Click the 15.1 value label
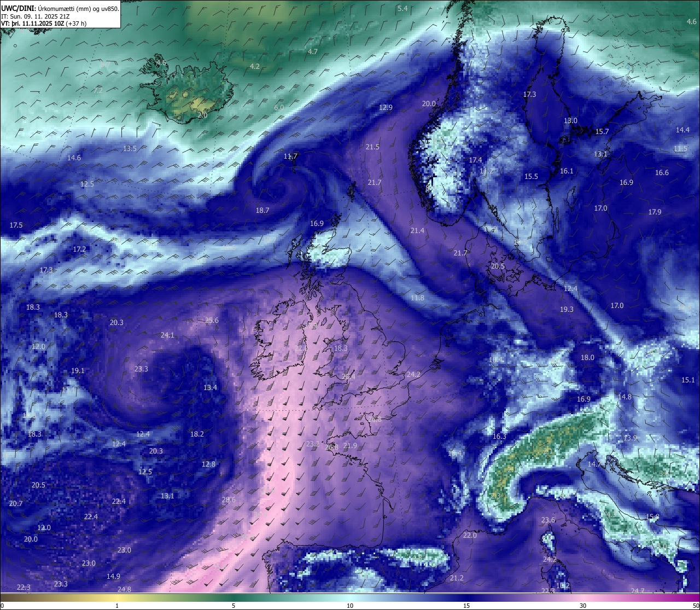This screenshot has width=700, height=610. (x=688, y=380)
